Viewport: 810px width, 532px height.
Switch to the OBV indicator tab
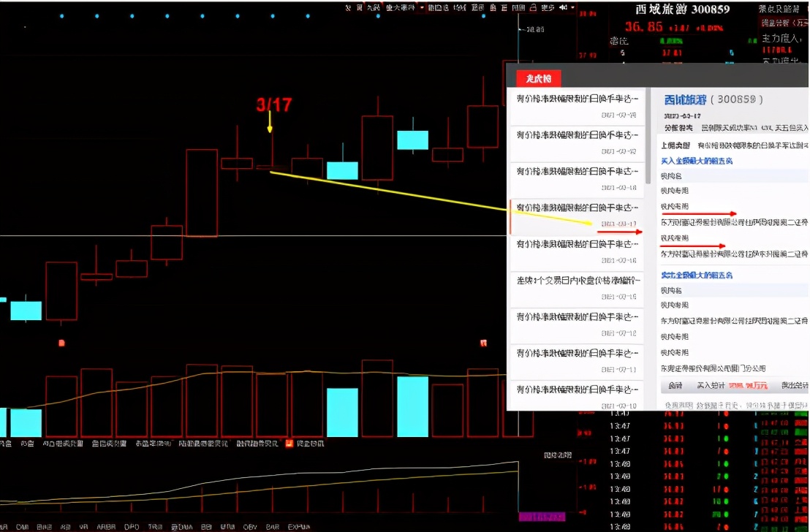250,527
